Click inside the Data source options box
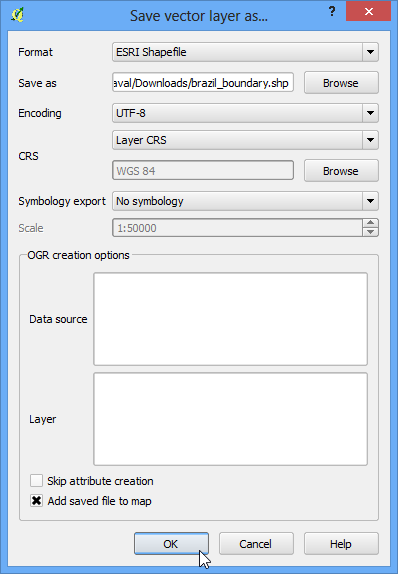Screen dimensions: 398x574 230,319
